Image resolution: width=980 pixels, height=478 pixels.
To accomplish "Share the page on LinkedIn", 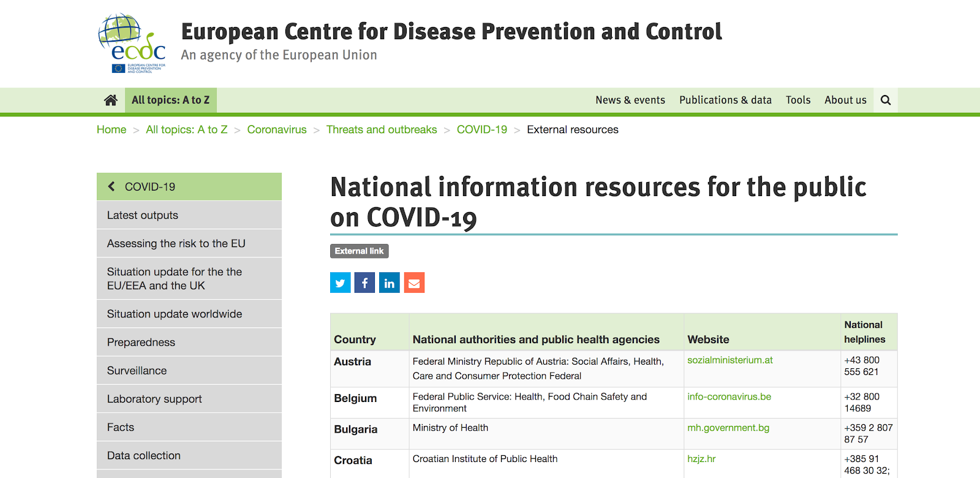I will [390, 283].
